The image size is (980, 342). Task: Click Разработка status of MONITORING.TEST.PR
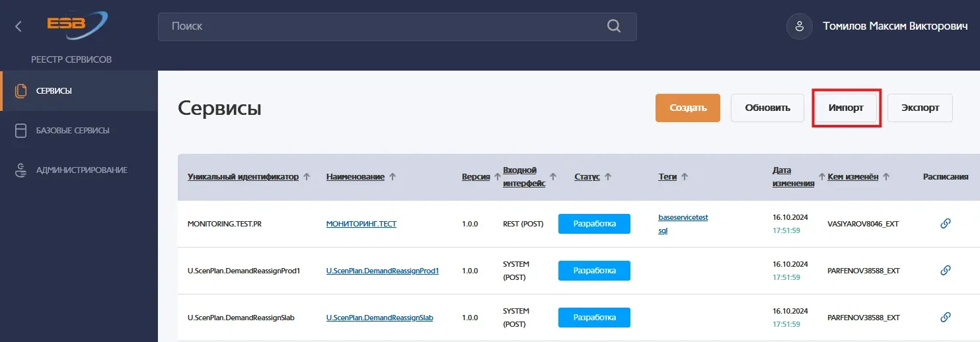(x=594, y=224)
